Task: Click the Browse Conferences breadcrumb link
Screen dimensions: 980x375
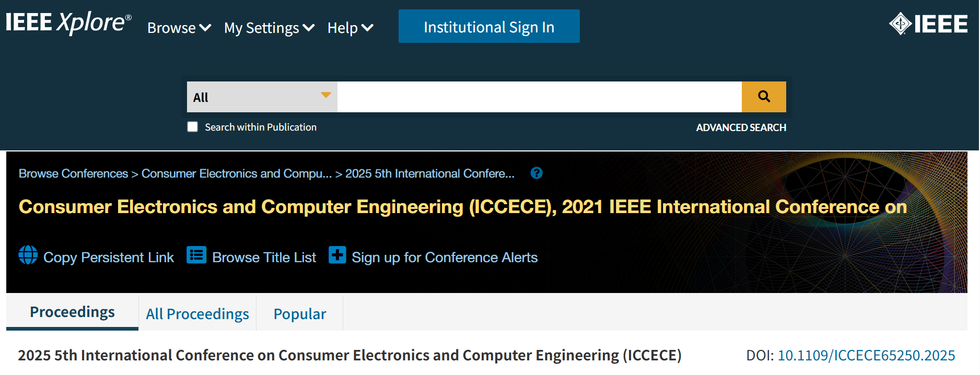Action: pos(73,173)
